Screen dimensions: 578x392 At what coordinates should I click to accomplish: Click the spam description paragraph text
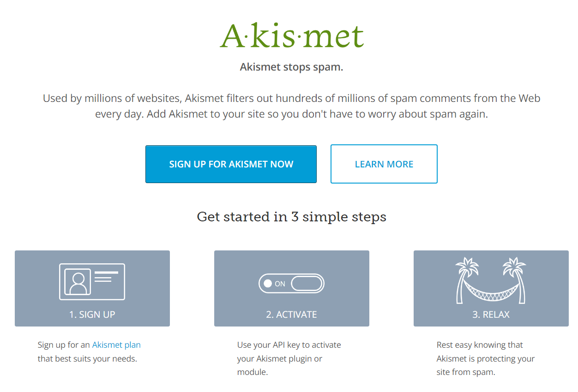291,106
